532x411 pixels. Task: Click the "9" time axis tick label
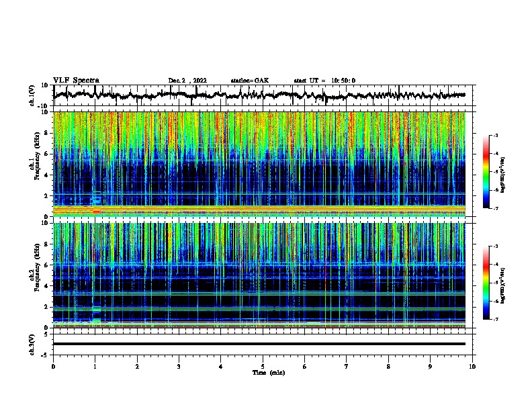430,367
